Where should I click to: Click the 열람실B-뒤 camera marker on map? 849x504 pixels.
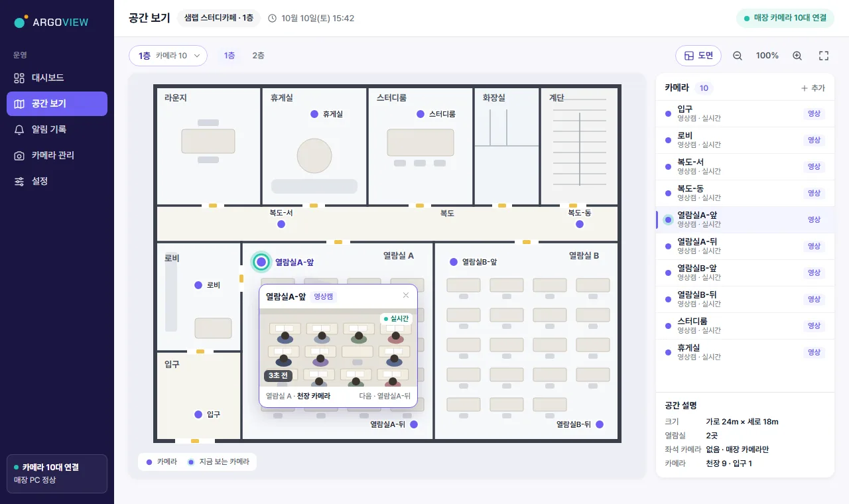click(x=600, y=424)
